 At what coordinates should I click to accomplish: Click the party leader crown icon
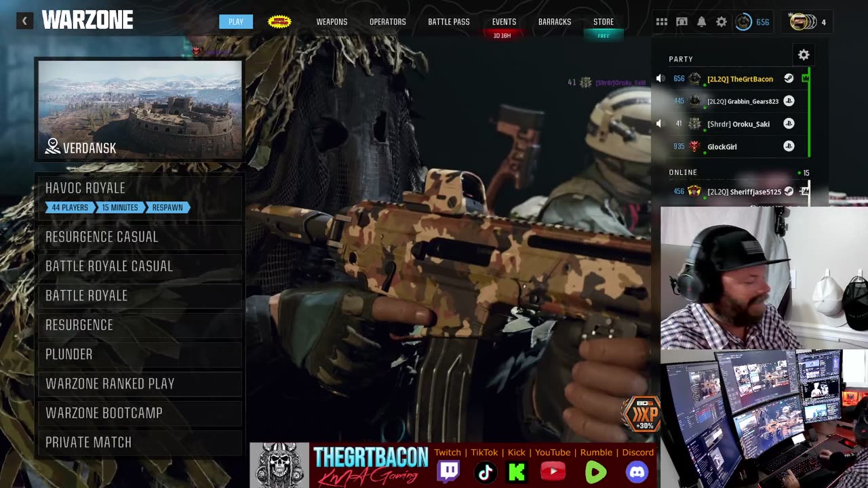point(805,79)
